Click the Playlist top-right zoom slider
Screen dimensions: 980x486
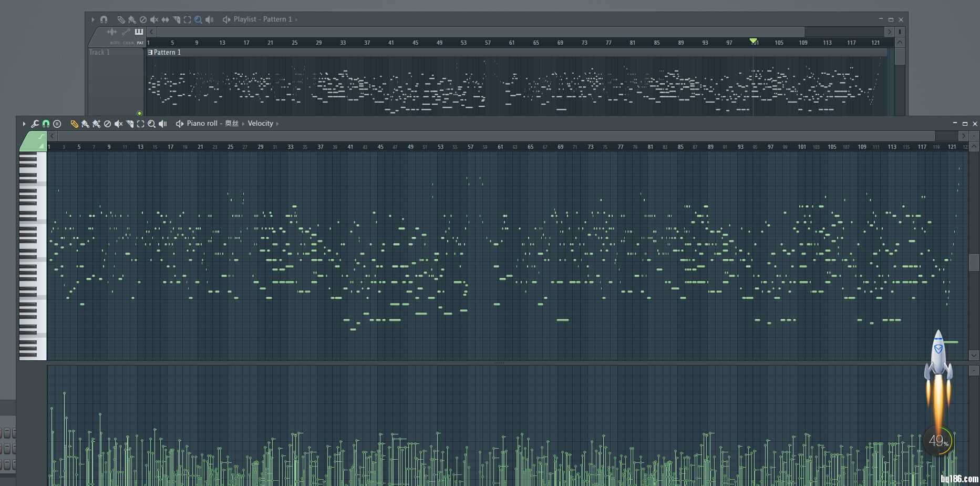[x=900, y=32]
